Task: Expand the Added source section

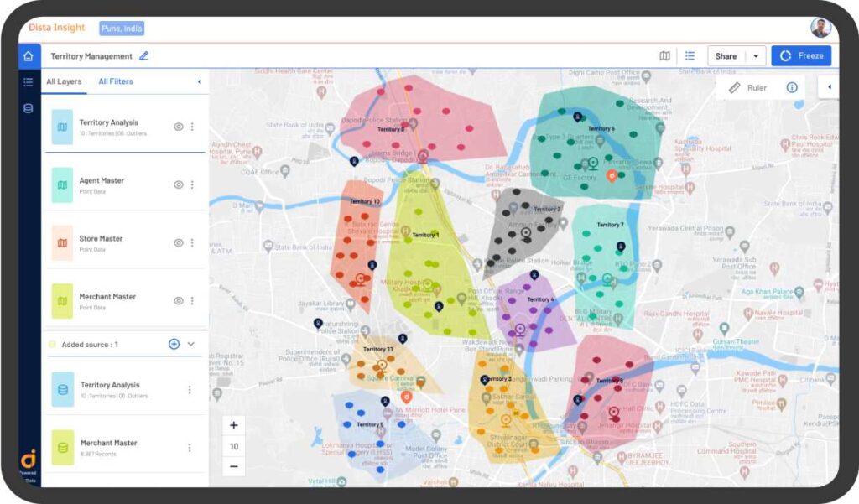Action: tap(190, 345)
